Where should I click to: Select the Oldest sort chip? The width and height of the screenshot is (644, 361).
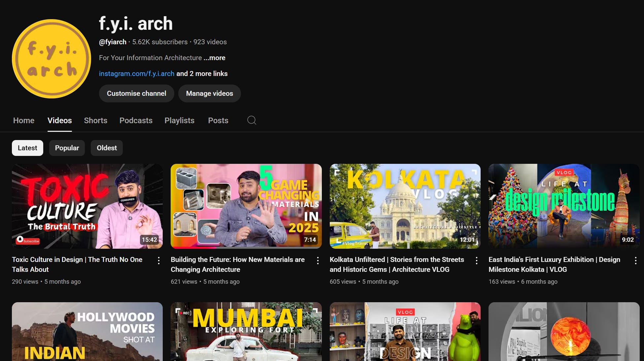(x=107, y=148)
